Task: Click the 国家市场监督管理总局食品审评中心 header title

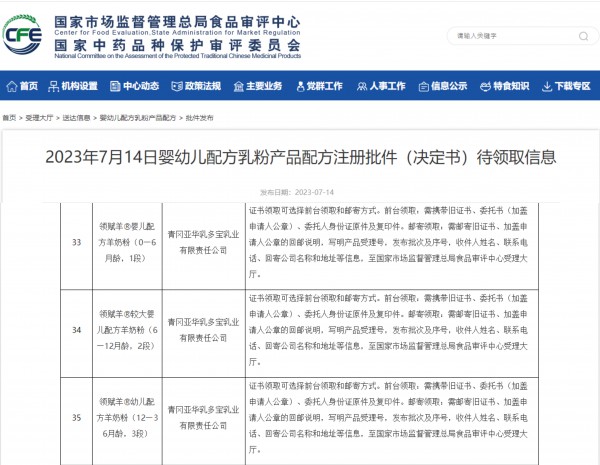Action: click(177, 22)
